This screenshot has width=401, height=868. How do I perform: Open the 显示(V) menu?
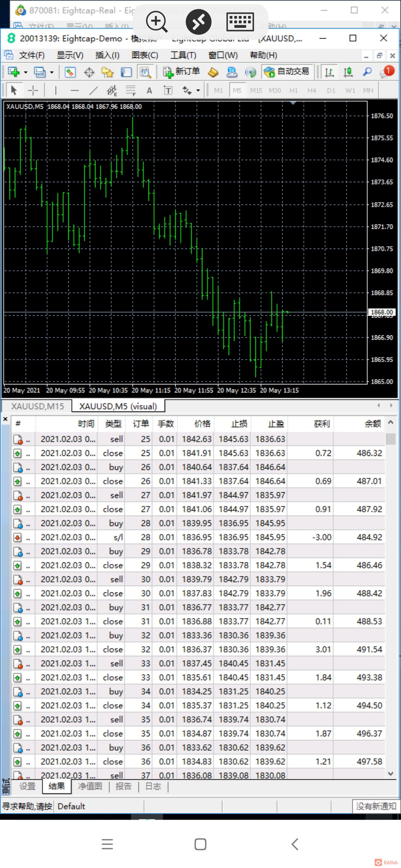[70, 55]
